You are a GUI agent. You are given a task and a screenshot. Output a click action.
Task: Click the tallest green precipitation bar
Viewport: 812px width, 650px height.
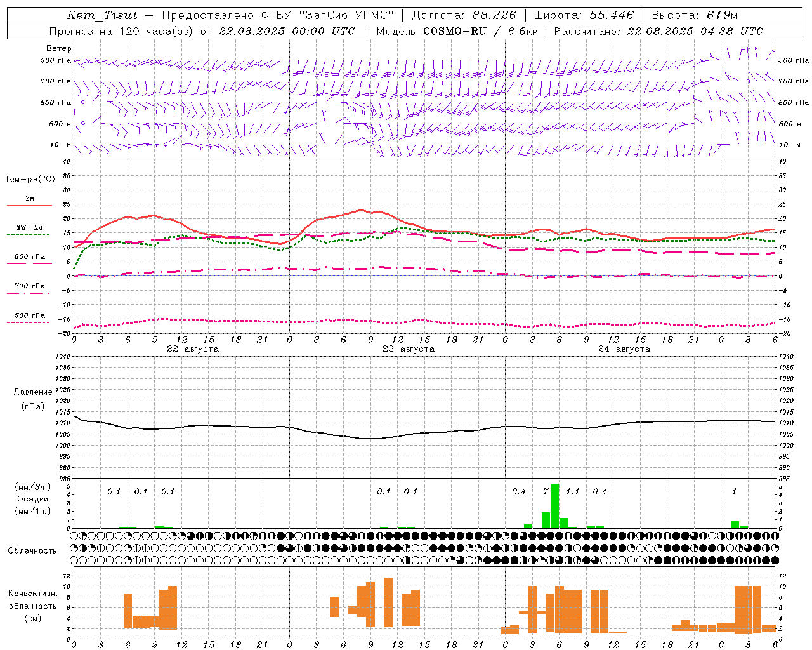click(554, 506)
